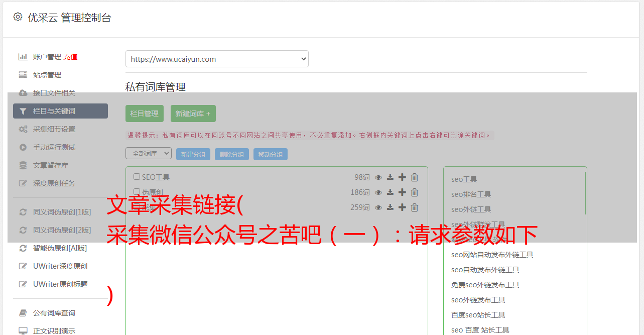644x335 pixels.
Task: Select keyword 'seo外链工具'
Action: [x=471, y=209]
